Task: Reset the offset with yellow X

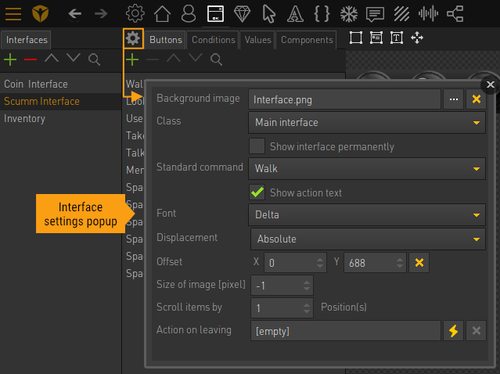Action: click(x=419, y=263)
